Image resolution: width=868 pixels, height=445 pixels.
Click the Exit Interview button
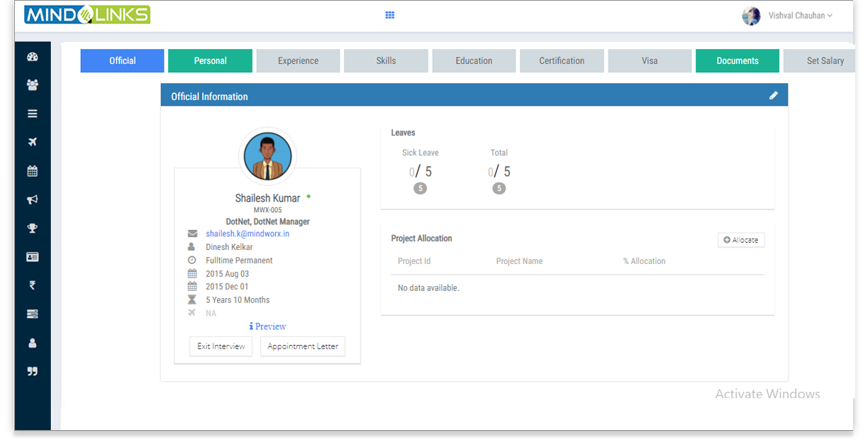(221, 346)
